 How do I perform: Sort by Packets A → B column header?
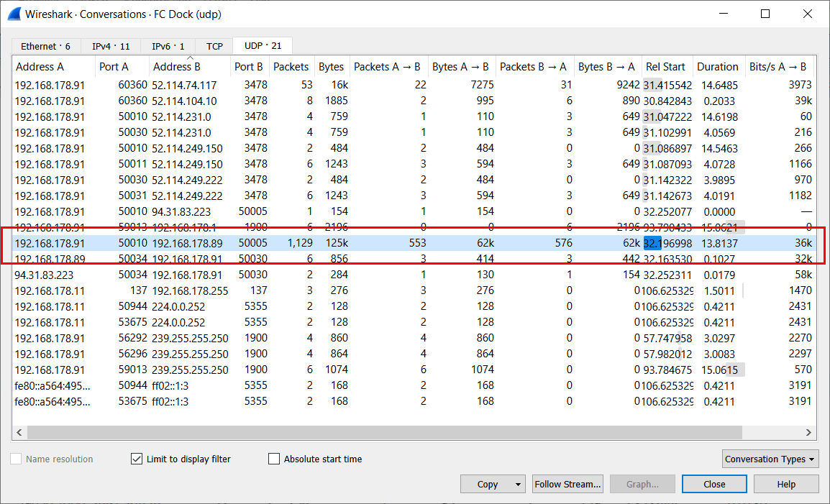[x=388, y=67]
